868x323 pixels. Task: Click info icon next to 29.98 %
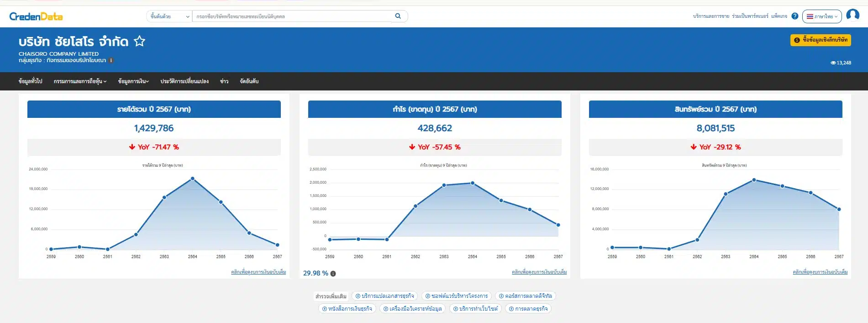[x=333, y=274]
